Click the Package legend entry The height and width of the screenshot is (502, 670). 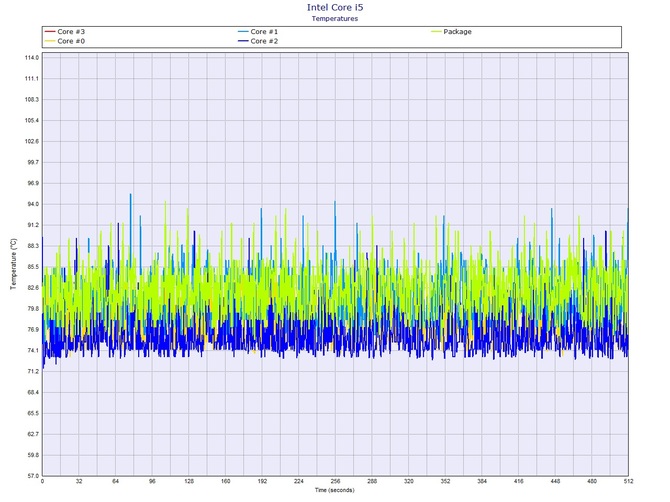[x=451, y=32]
